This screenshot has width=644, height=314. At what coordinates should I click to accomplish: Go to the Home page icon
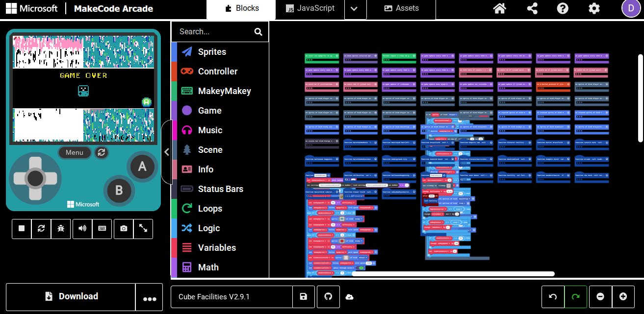pyautogui.click(x=499, y=8)
